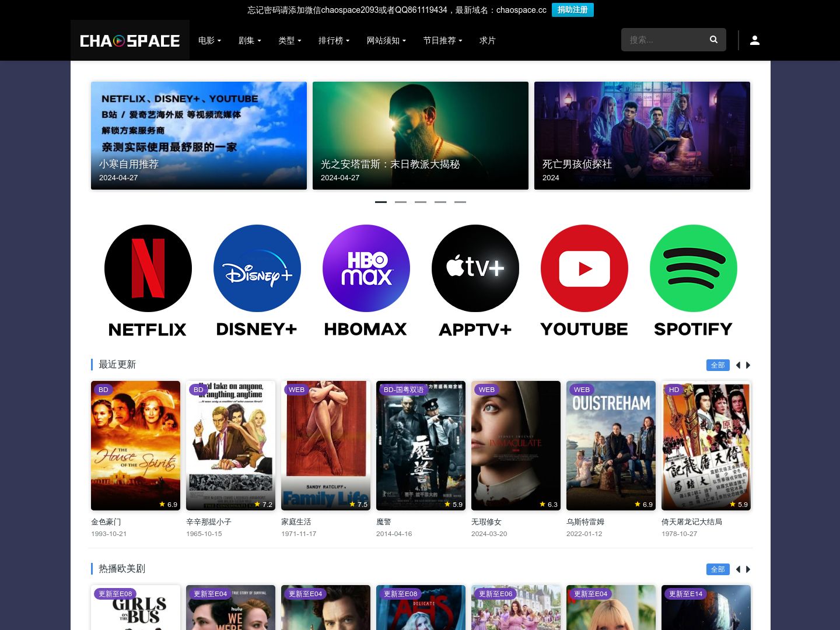Open the Spotify circle icon
This screenshot has width=840, height=630.
694,268
